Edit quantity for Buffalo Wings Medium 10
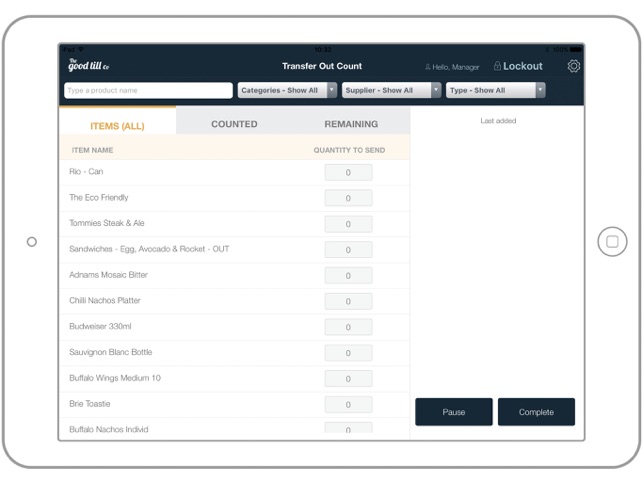Image resolution: width=643 pixels, height=482 pixels. click(x=348, y=379)
